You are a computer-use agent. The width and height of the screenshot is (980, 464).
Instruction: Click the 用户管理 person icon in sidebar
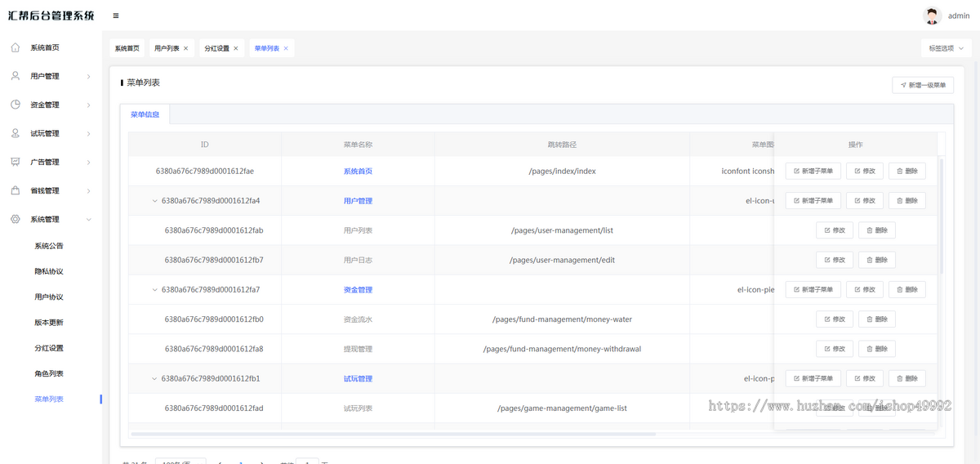point(16,76)
